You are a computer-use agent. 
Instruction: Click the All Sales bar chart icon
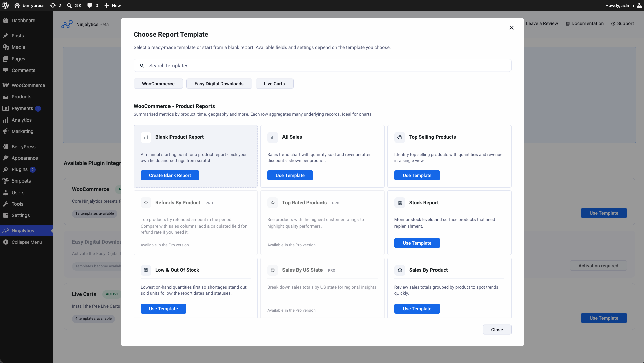coord(273,137)
